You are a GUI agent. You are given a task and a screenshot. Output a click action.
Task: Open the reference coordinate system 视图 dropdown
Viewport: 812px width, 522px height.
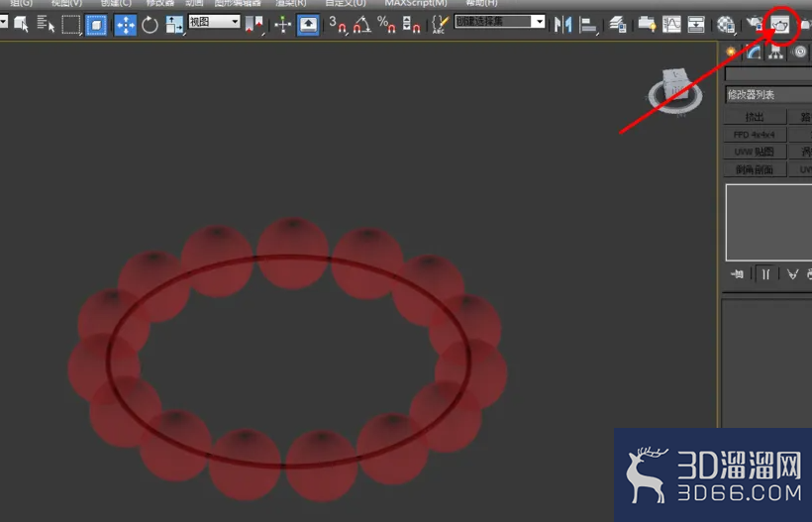[x=214, y=22]
